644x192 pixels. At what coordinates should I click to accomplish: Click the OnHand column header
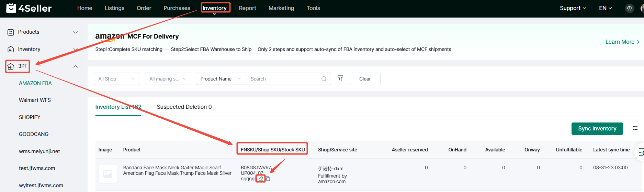point(457,150)
